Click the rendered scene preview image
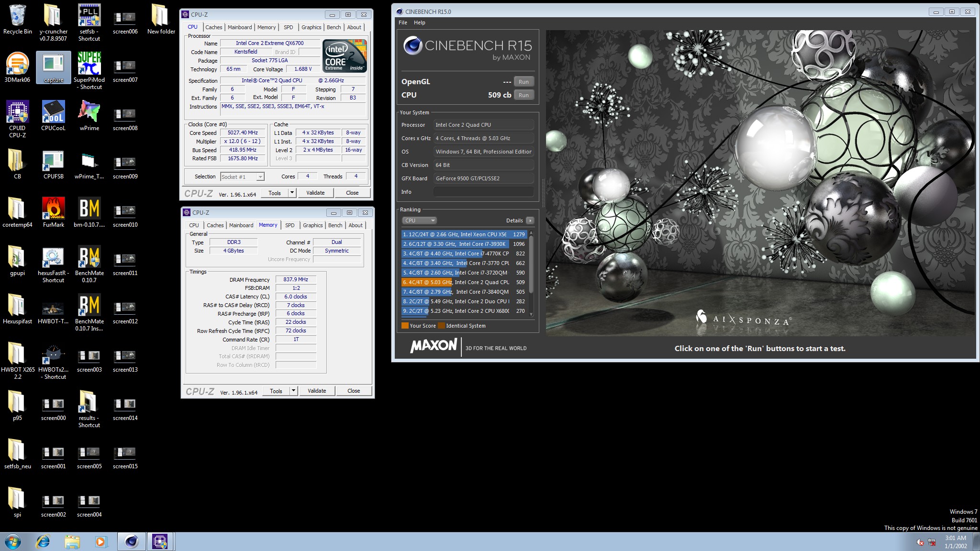 point(760,183)
